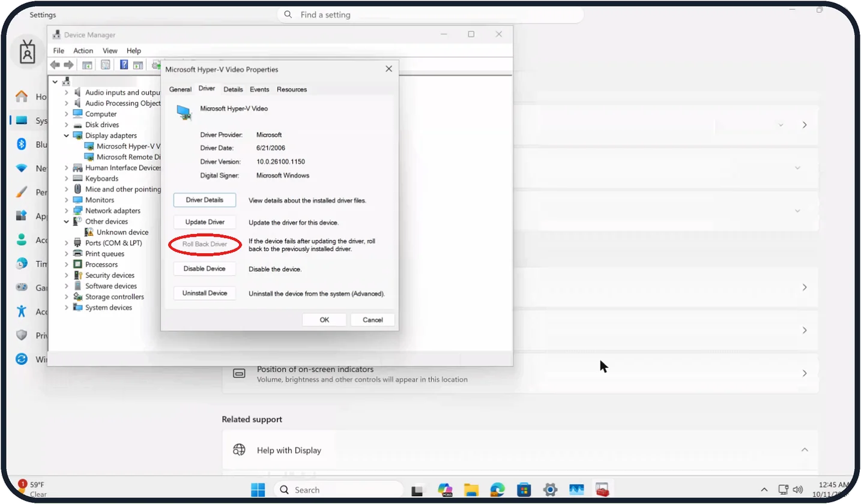861x504 pixels.
Task: Click the Print queues printer icon
Action: coord(77,254)
